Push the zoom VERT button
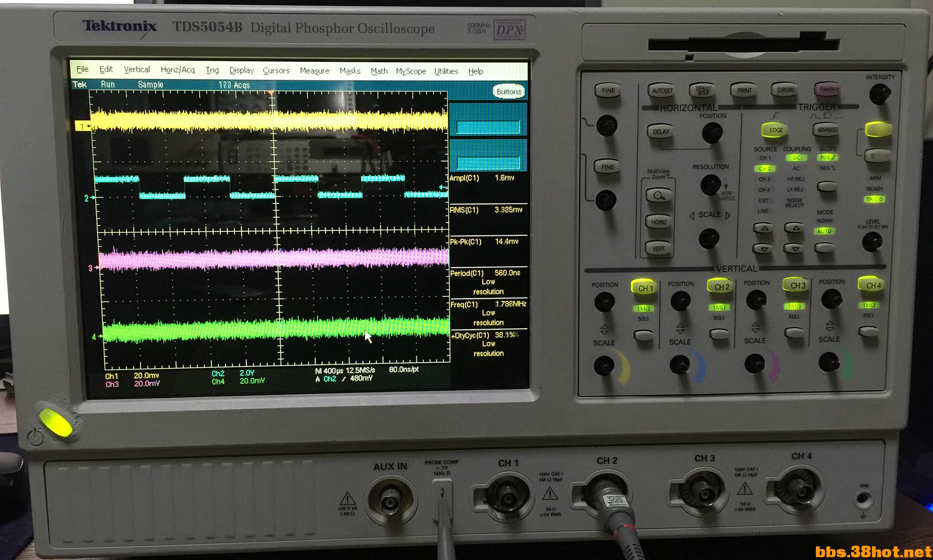The image size is (933, 560). [x=659, y=248]
